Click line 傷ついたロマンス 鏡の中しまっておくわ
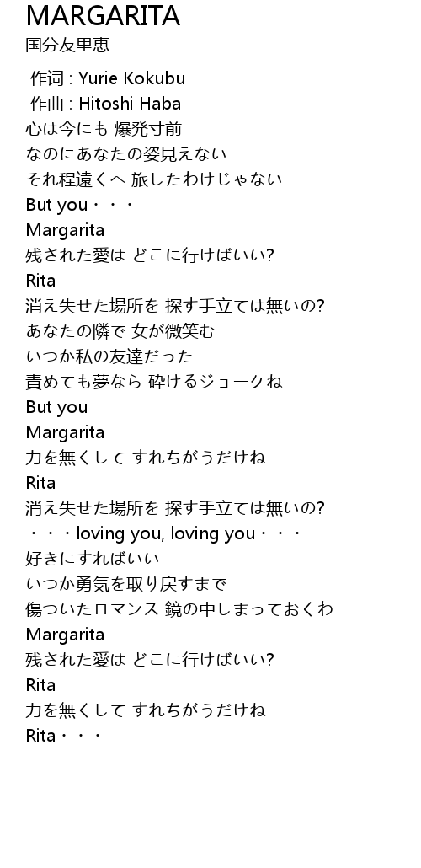 tap(179, 609)
